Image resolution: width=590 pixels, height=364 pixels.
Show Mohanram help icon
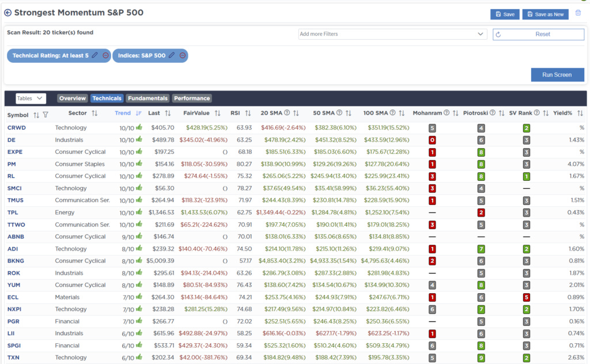tap(447, 113)
